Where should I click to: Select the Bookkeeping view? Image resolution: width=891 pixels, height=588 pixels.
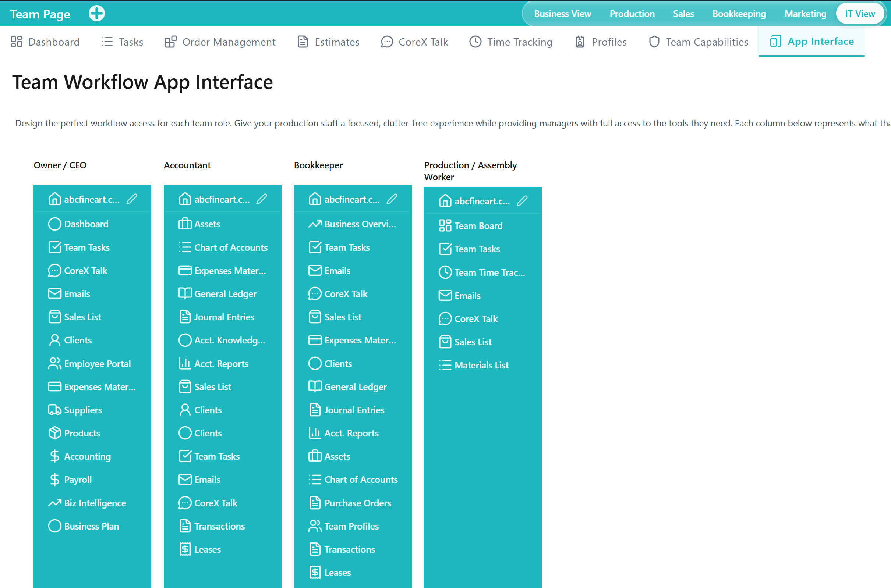coord(739,14)
